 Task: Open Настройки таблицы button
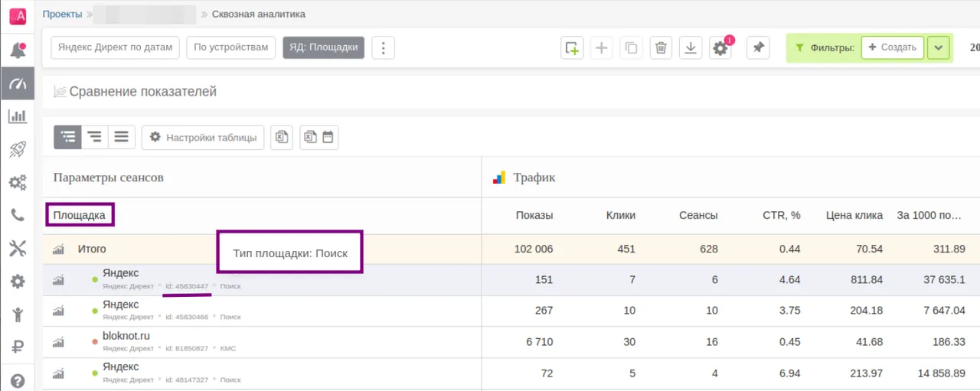204,138
